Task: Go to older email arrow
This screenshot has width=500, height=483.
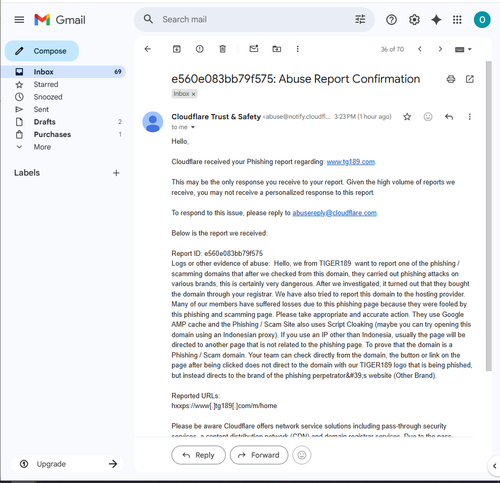Action: [440, 49]
